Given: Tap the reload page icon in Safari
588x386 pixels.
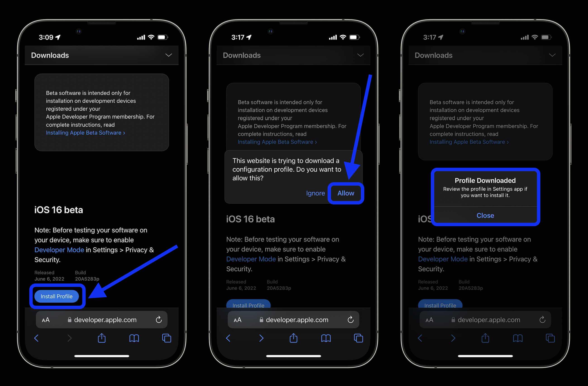Looking at the screenshot, I should coord(159,319).
